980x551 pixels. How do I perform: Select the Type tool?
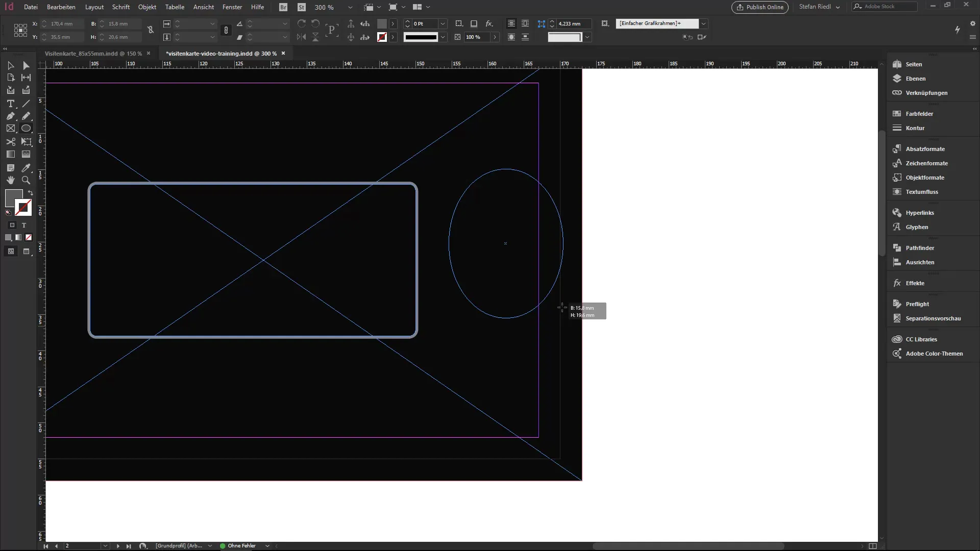pos(11,104)
